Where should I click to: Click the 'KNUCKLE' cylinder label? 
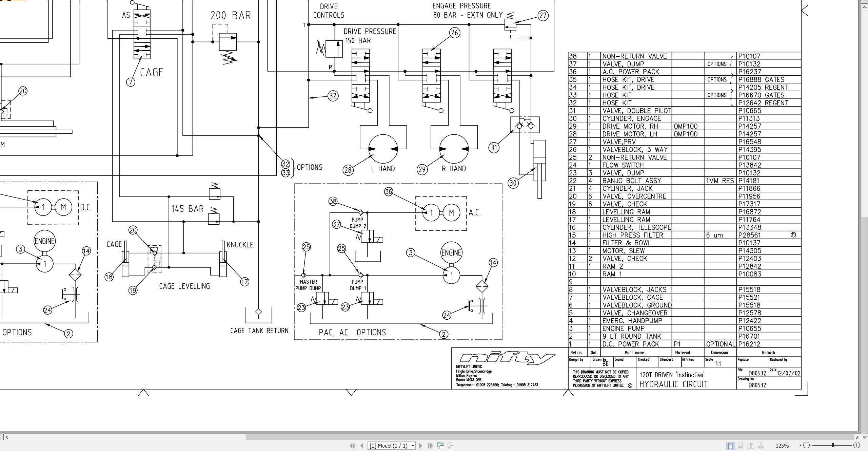pos(240,245)
